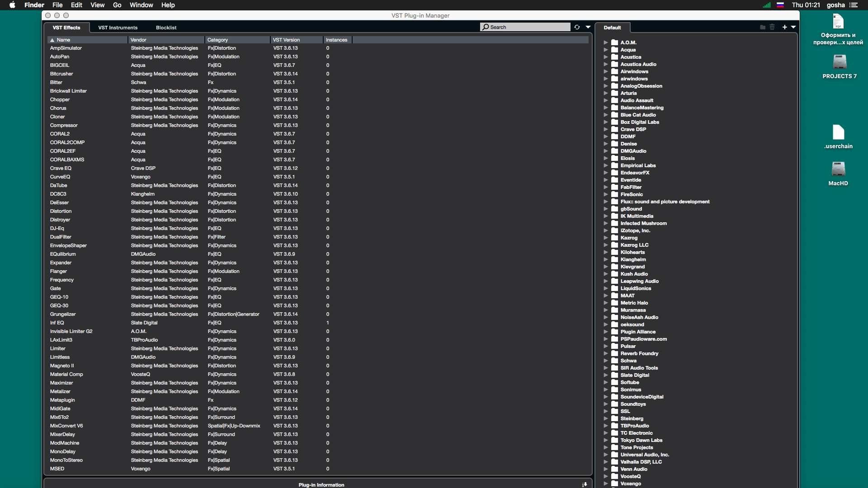Click the .userchain file icon

[838, 132]
